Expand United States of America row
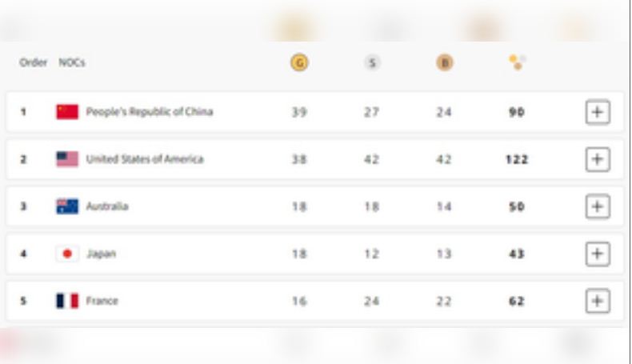 tap(597, 159)
